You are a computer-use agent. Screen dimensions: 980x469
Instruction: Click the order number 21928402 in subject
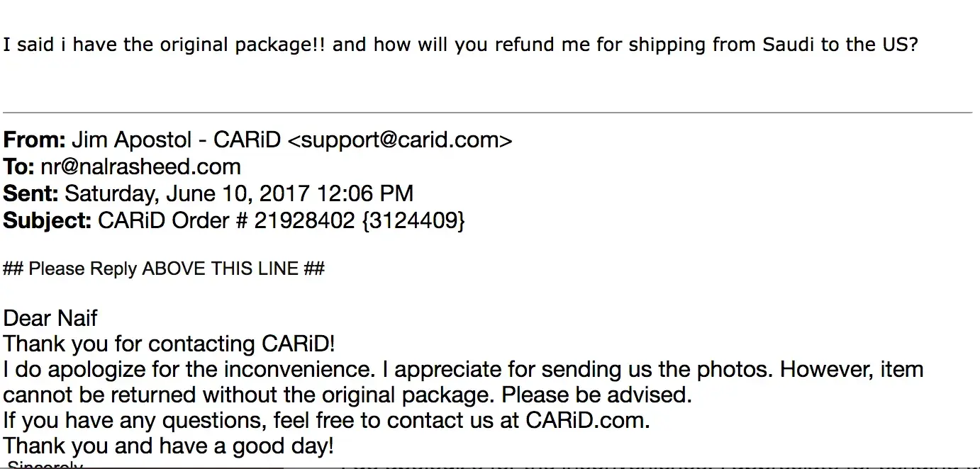click(x=304, y=221)
